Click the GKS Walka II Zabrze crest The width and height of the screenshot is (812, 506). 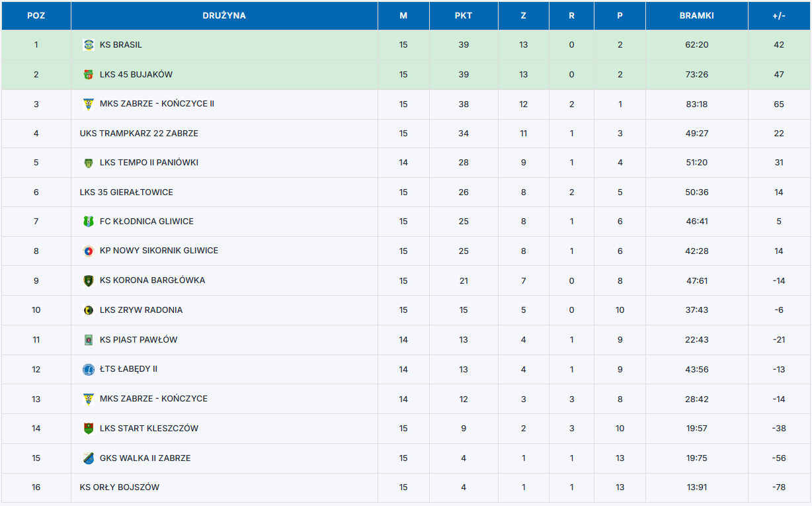(88, 458)
